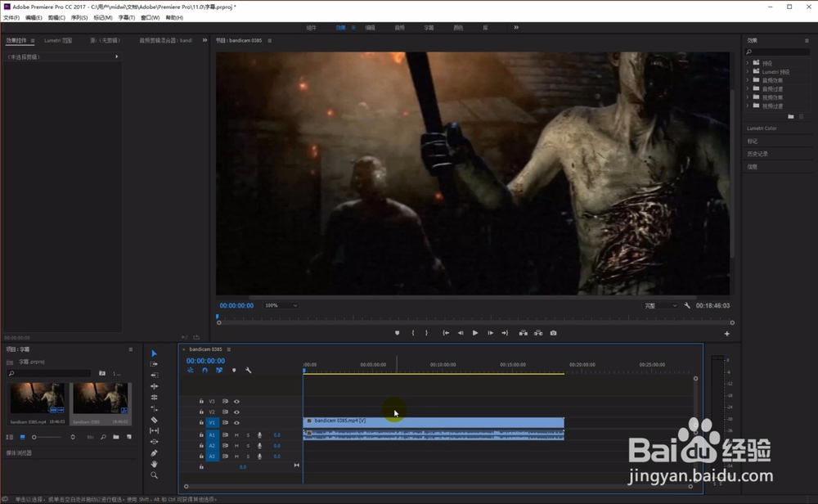Select the Selection arrow tool
This screenshot has height=504, width=818.
pyautogui.click(x=154, y=353)
